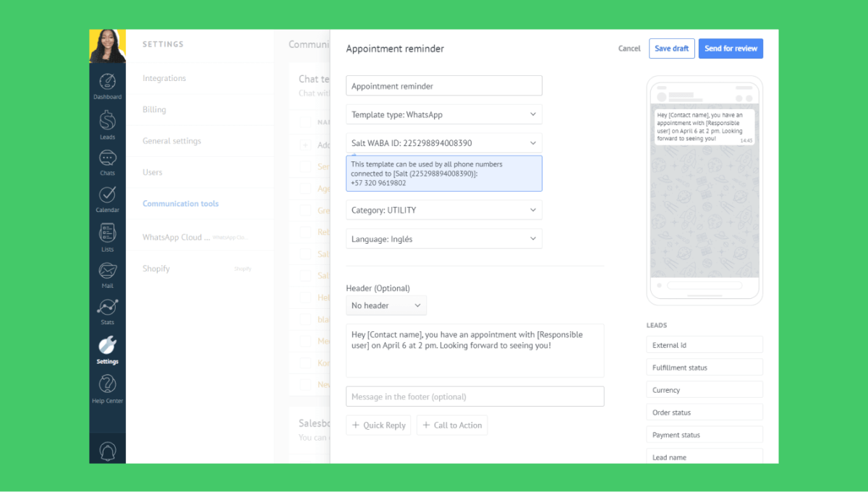Insert the Currency lead field
Screen dimensions: 868x492
(x=705, y=390)
